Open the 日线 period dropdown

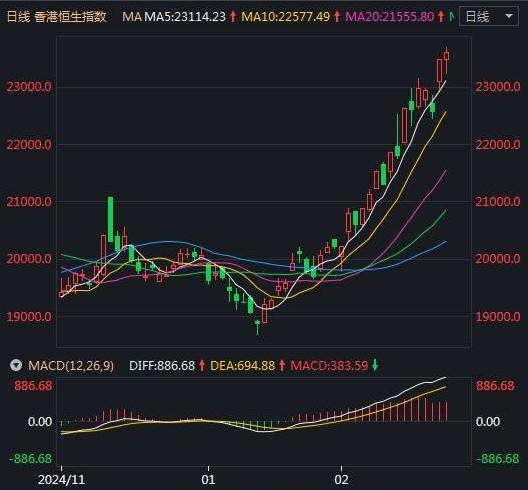coord(489,16)
